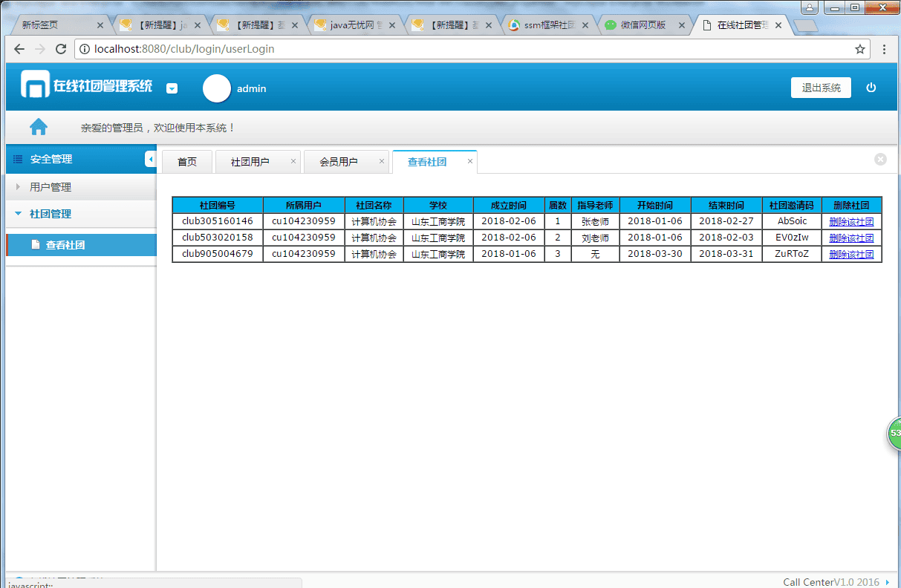901x588 pixels.
Task: Open new browser tab button
Action: [805, 25]
